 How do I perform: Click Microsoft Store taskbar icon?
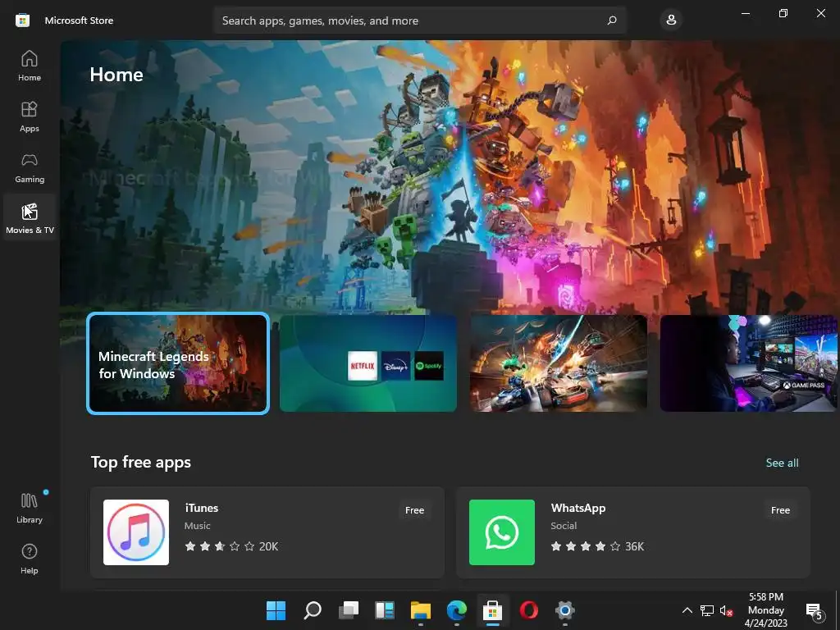tap(492, 610)
